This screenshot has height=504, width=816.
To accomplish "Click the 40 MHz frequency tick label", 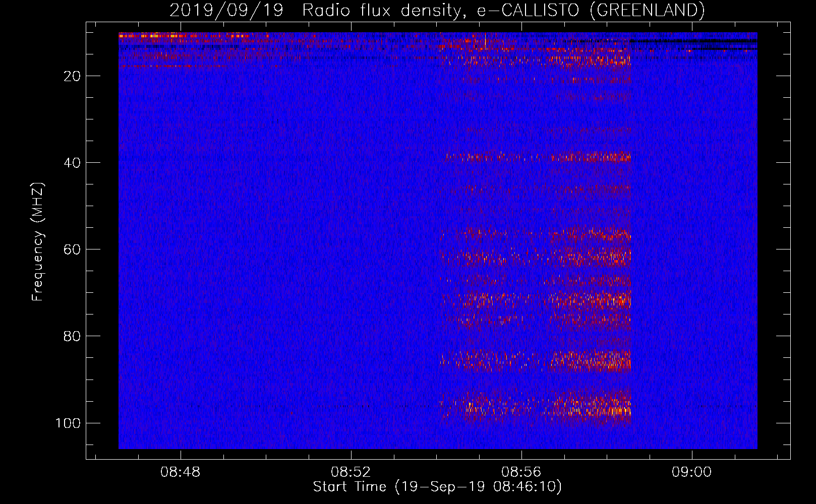I will 73,163.
